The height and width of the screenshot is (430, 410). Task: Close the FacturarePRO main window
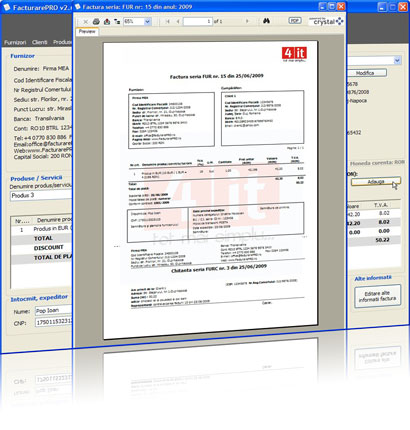[x=403, y=7]
